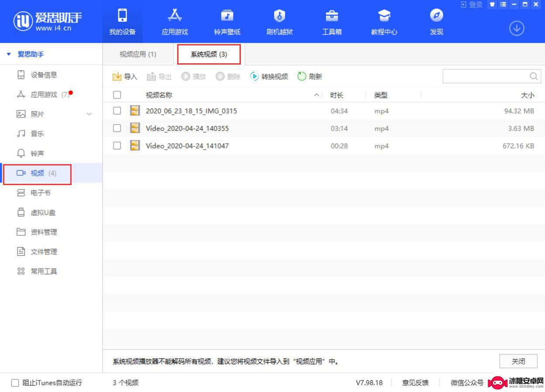Sort by the 时长 column header
The image size is (545, 392).
[337, 95]
